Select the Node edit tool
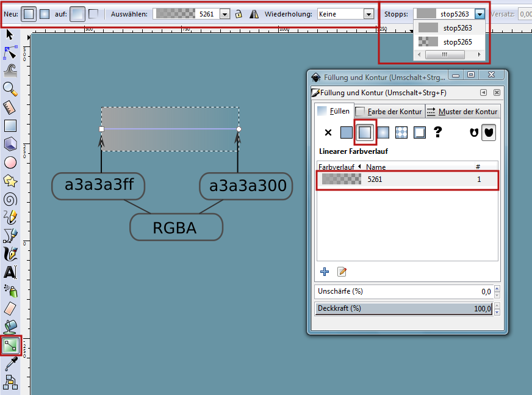 point(10,53)
